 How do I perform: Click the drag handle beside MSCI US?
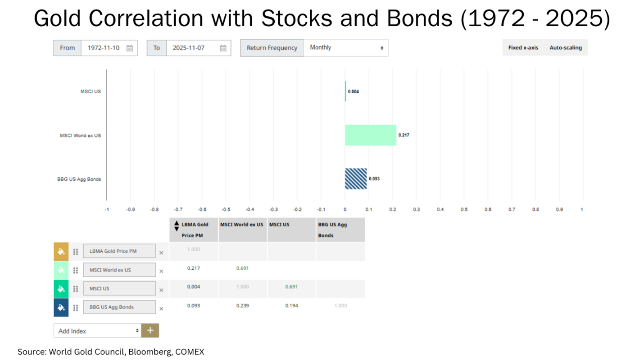(x=76, y=289)
